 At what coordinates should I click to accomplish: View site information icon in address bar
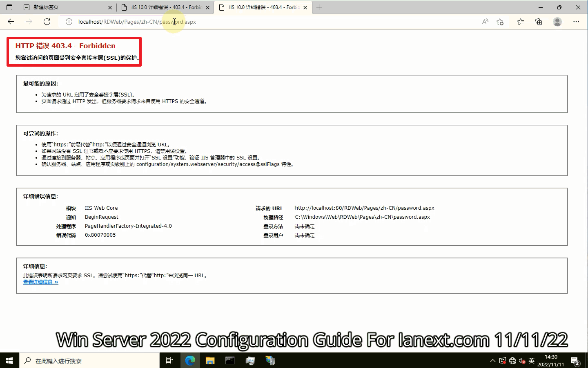(69, 22)
